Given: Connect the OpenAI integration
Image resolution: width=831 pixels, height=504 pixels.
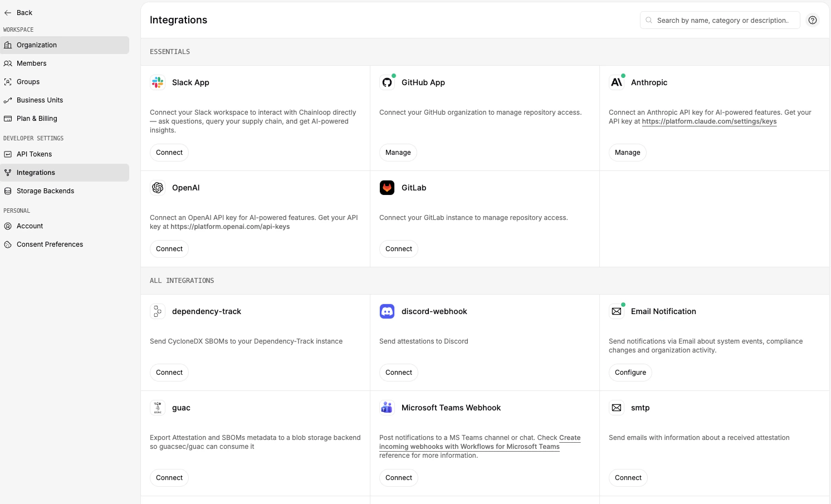Looking at the screenshot, I should [169, 249].
